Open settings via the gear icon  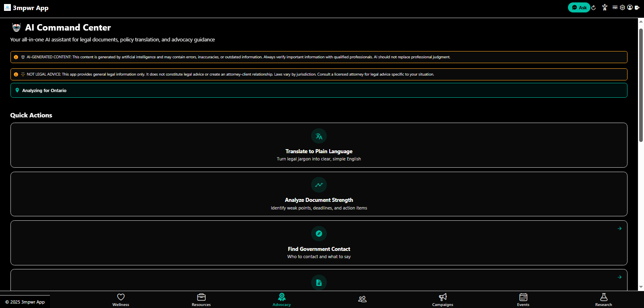click(622, 7)
